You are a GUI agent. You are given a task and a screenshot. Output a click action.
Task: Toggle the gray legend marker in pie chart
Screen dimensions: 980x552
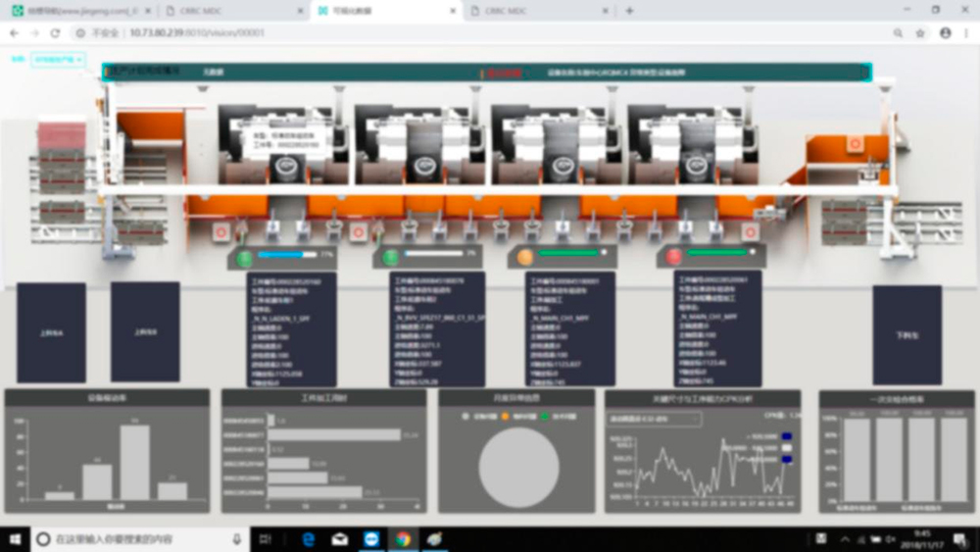coord(465,416)
